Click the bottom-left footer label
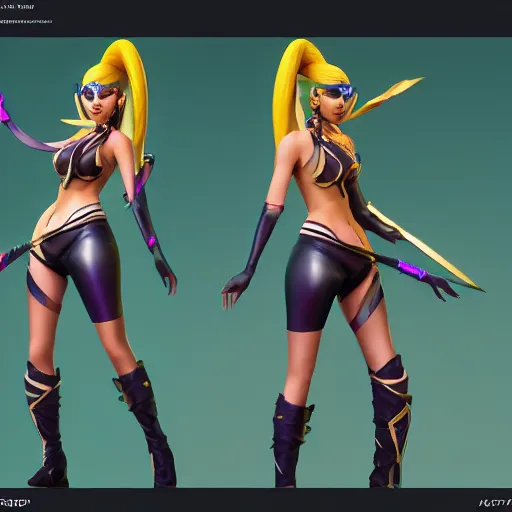 pyautogui.click(x=15, y=502)
